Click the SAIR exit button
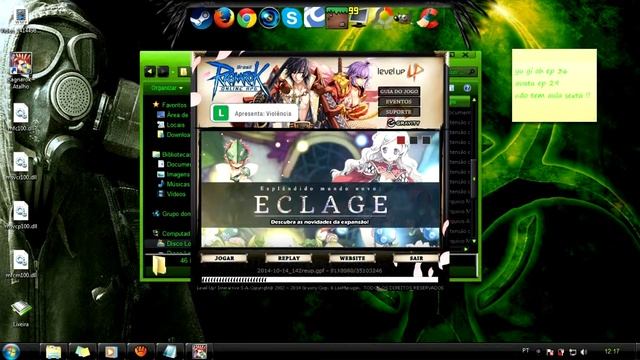The image size is (640, 360). click(x=416, y=258)
